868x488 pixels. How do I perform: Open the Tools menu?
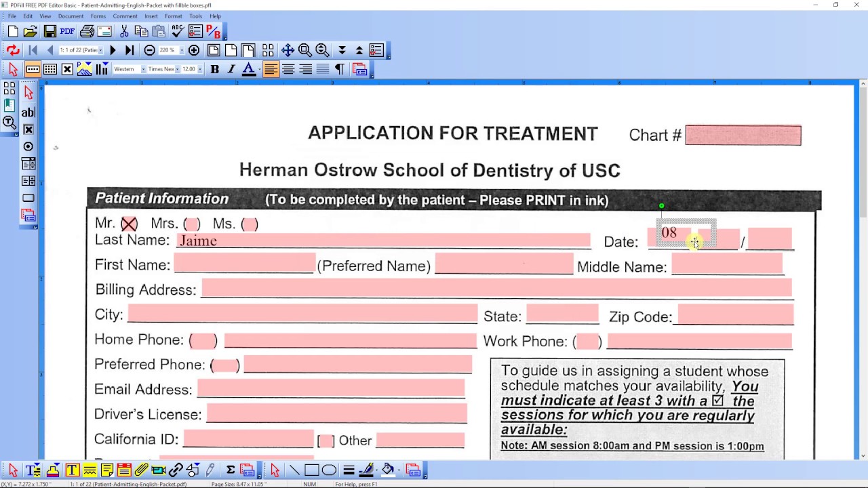tap(195, 16)
